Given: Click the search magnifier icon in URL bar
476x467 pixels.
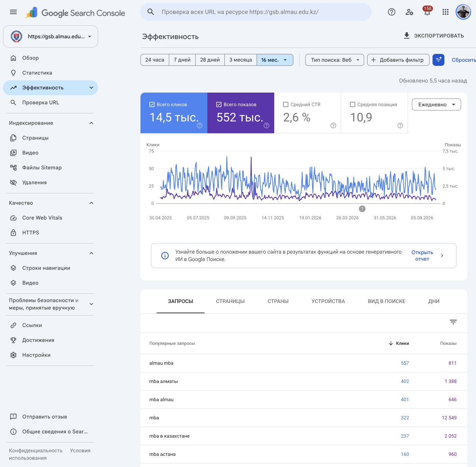Looking at the screenshot, I should coord(150,12).
